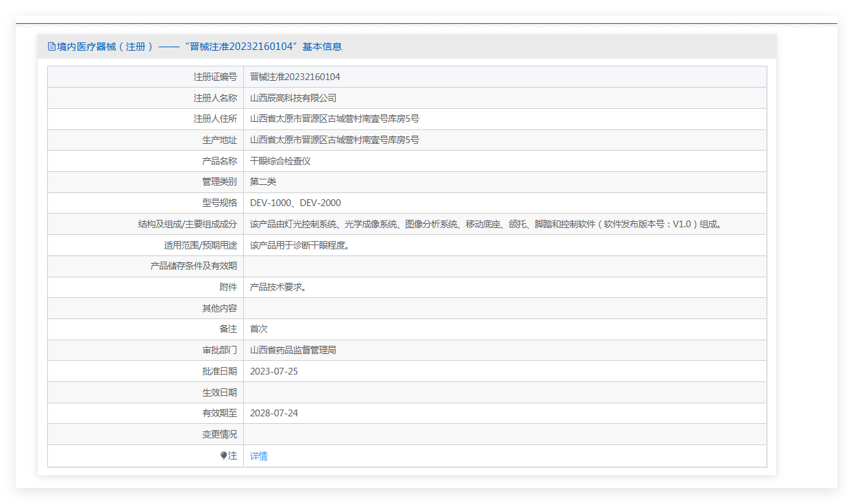Viewport: 853px width, 504px height.
Task: Click the 变更情况 label
Action: coord(219,435)
